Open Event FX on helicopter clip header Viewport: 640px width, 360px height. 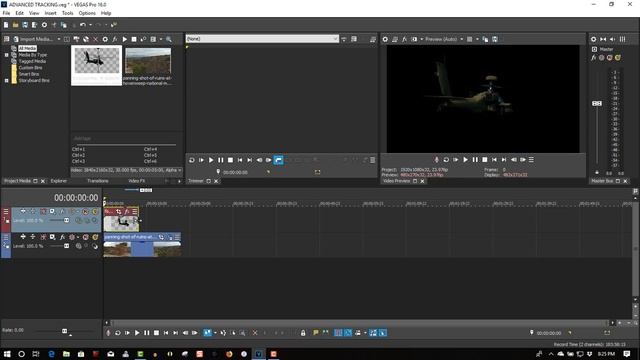coord(127,211)
